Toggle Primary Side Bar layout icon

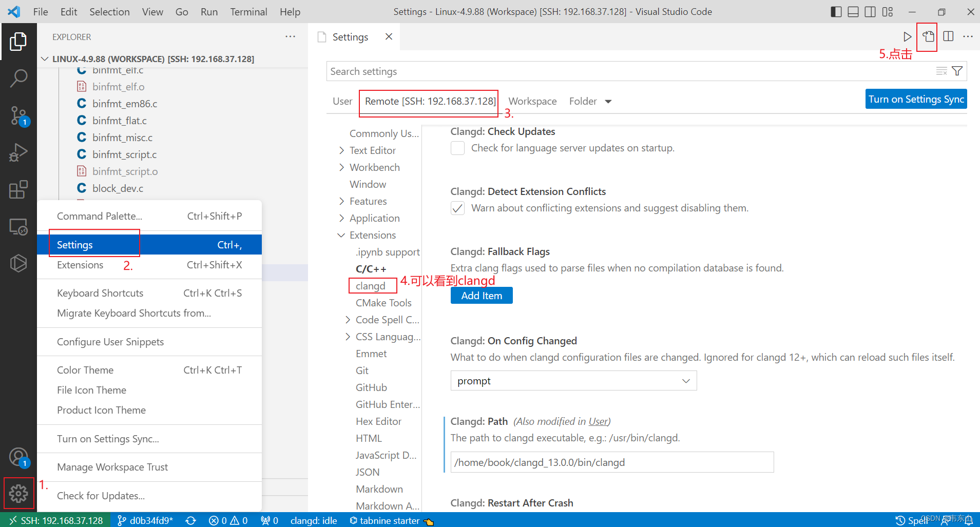pyautogui.click(x=836, y=12)
